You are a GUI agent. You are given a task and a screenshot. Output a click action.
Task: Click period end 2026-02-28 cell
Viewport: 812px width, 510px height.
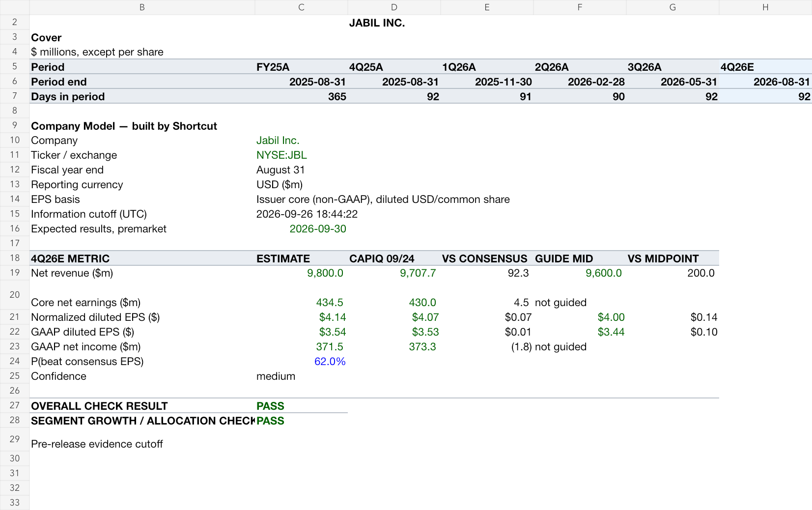[x=580, y=82]
